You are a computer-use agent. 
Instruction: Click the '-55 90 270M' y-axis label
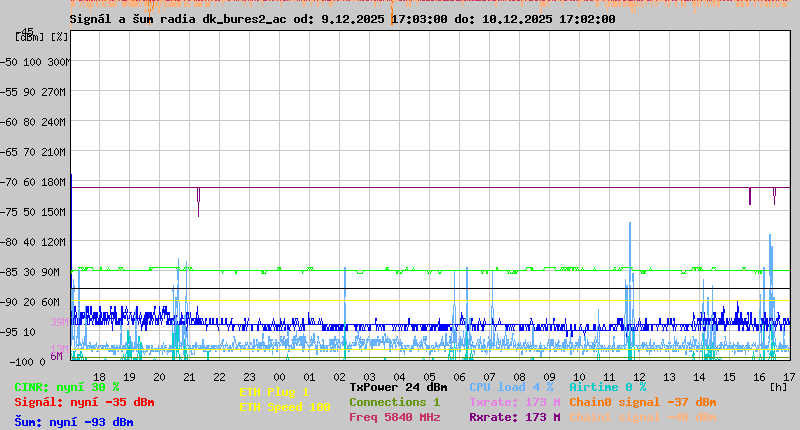pyautogui.click(x=33, y=92)
